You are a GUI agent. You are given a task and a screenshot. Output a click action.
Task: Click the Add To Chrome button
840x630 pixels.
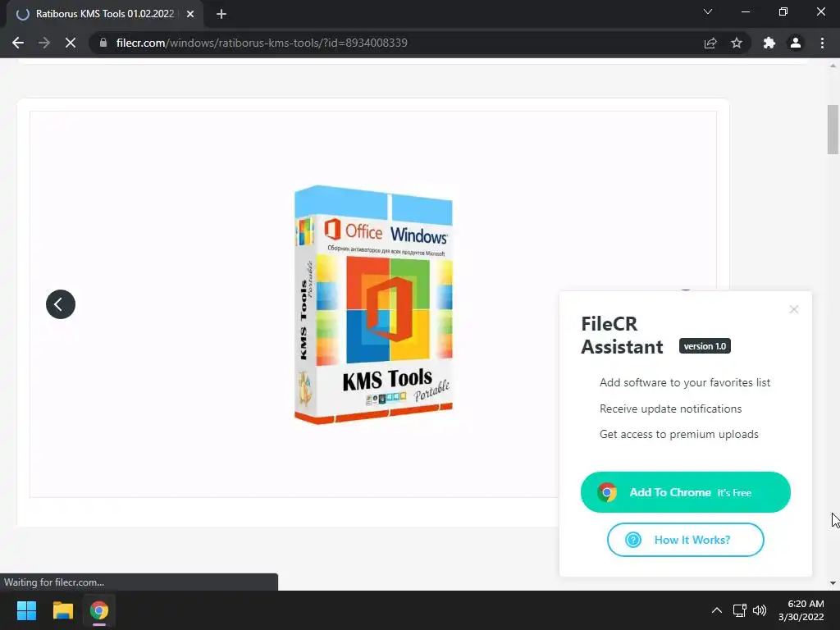pyautogui.click(x=685, y=492)
